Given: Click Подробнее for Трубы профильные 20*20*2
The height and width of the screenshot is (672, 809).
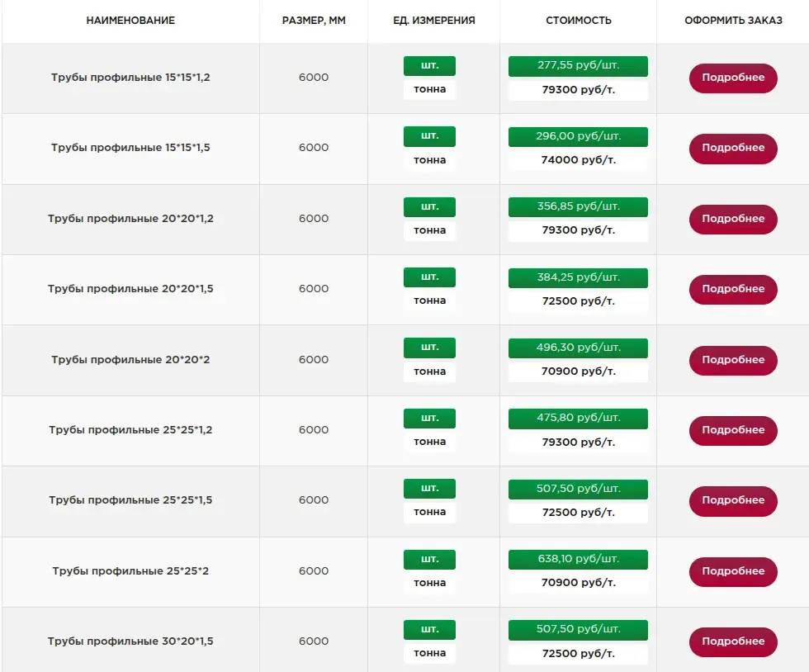Looking at the screenshot, I should (x=733, y=360).
